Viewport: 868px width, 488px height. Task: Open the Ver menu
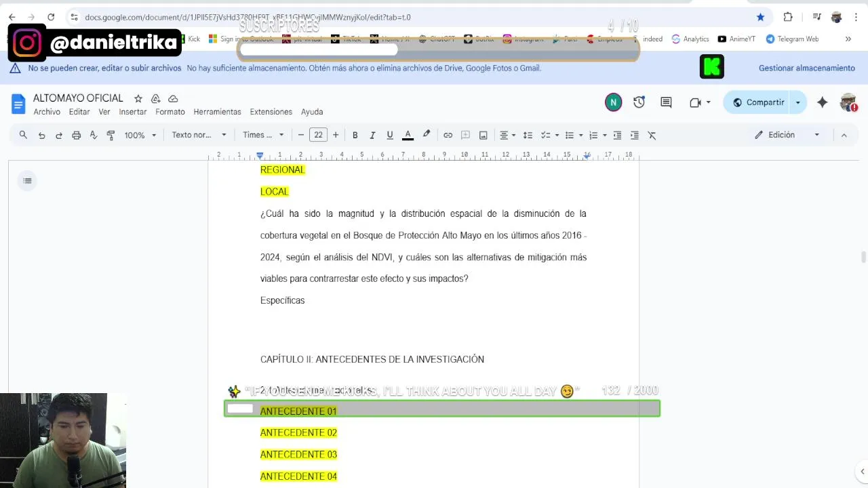coord(104,112)
